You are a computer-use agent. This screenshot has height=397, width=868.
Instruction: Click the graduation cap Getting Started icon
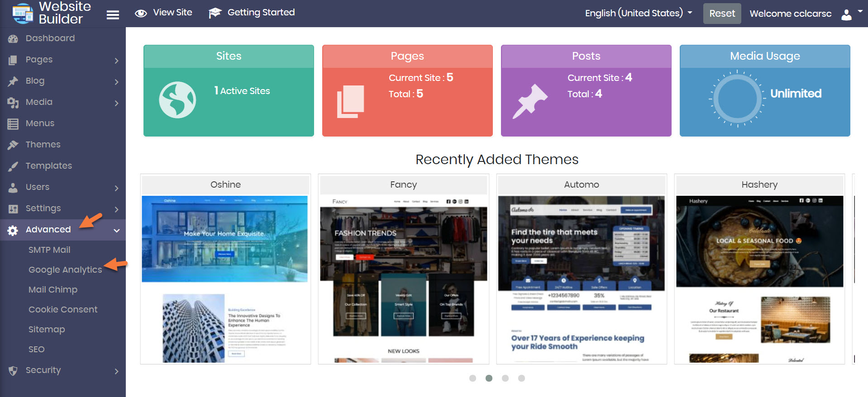pos(215,13)
